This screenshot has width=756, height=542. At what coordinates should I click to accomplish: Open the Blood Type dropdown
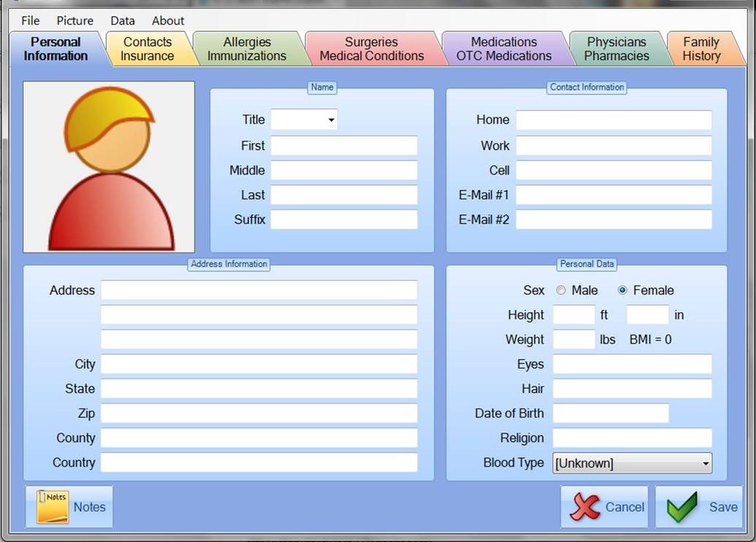click(x=705, y=462)
